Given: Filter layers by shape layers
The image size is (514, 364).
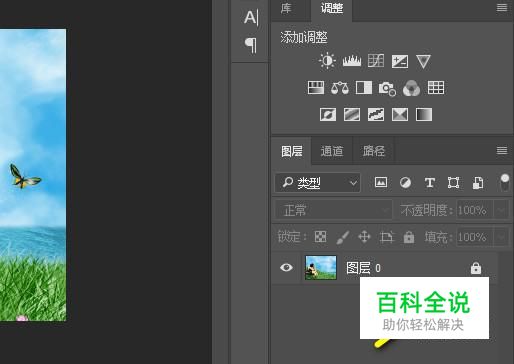Looking at the screenshot, I should pyautogui.click(x=453, y=183).
